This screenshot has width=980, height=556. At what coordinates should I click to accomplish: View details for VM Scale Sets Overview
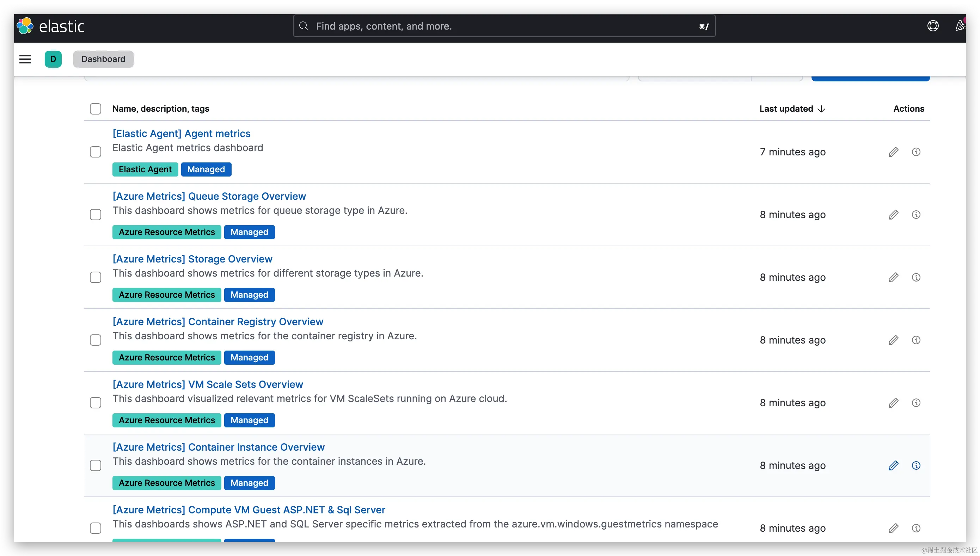[916, 403]
